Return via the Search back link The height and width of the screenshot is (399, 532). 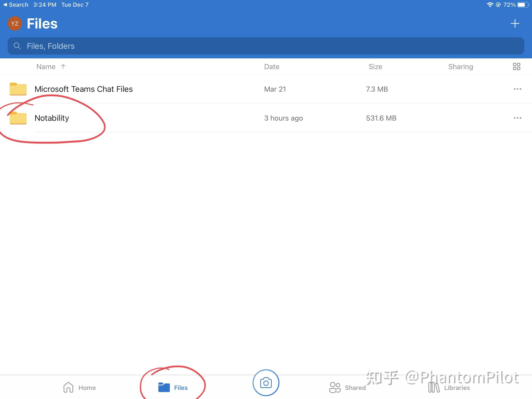point(15,4)
